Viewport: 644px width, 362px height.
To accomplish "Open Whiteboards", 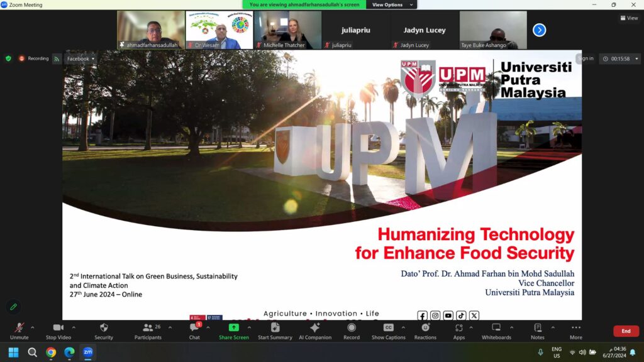I will click(x=496, y=331).
